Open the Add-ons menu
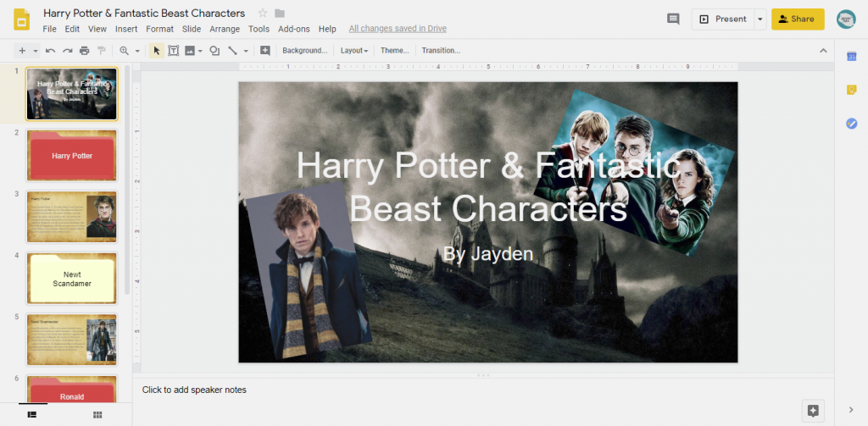The height and width of the screenshot is (426, 868). click(x=294, y=29)
